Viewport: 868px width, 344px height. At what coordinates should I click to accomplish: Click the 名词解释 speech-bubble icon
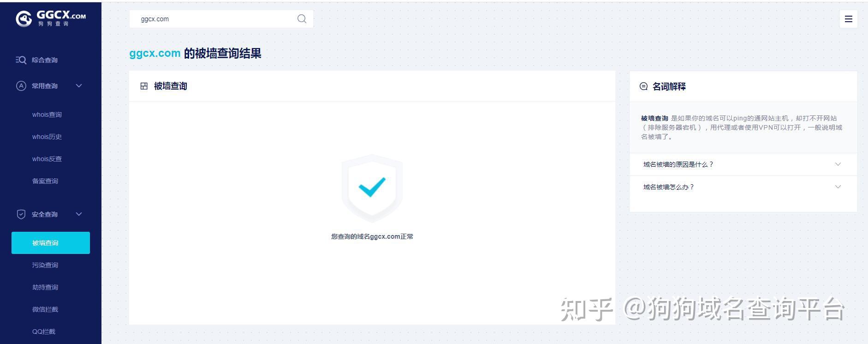[643, 86]
